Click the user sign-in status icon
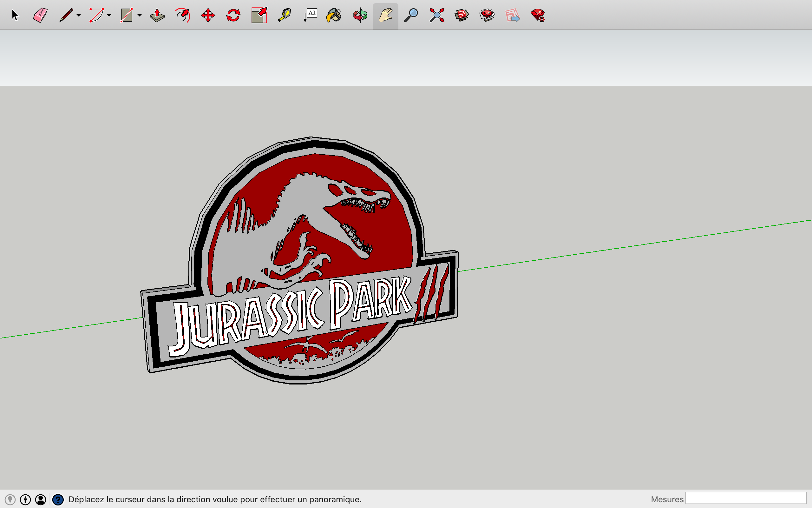 coord(41,500)
